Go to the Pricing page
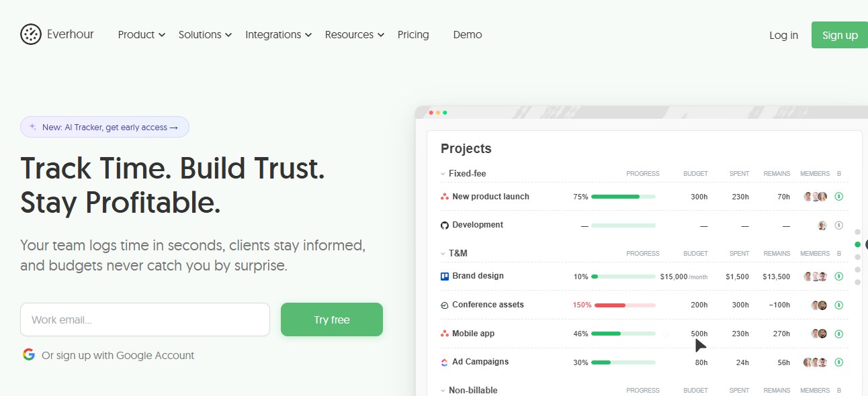Image resolution: width=868 pixels, height=396 pixels. [413, 34]
